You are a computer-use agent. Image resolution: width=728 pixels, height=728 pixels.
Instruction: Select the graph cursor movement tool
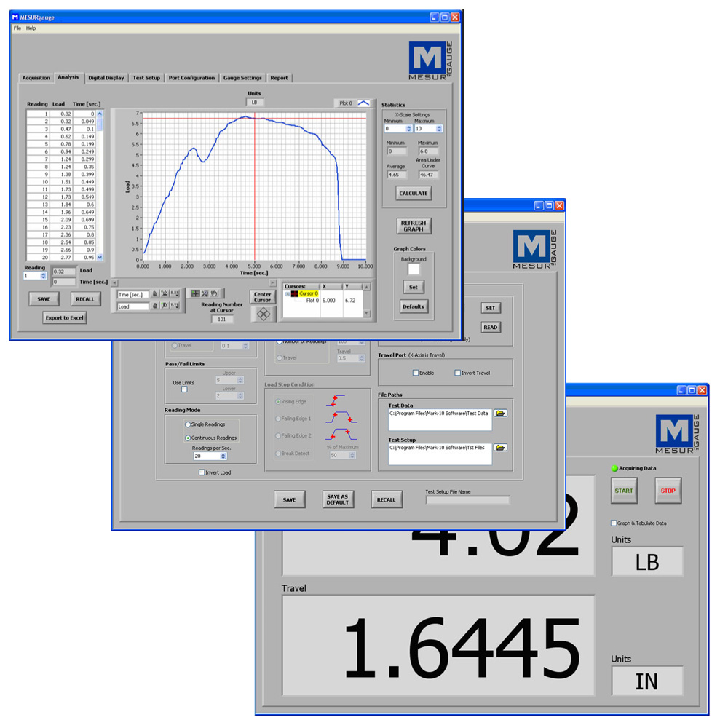click(195, 293)
